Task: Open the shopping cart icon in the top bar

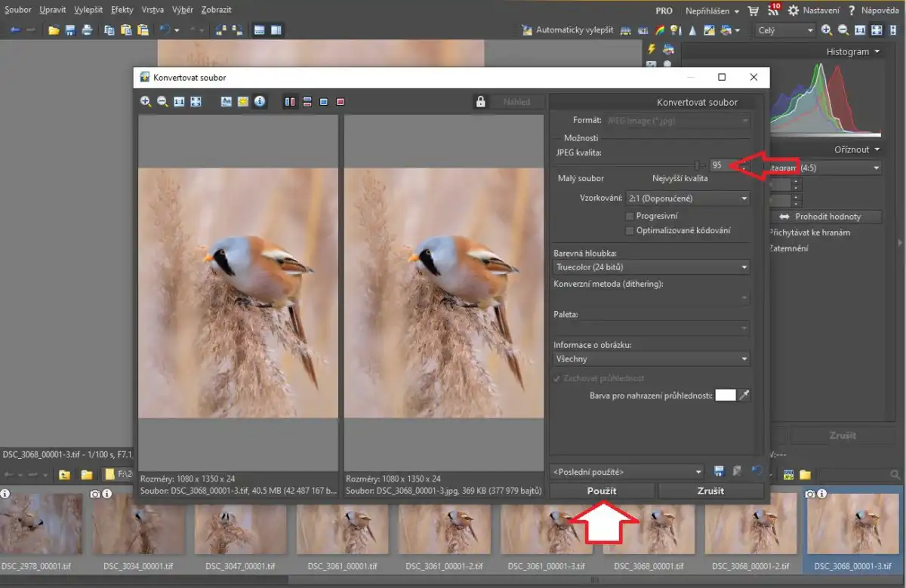Action: [753, 11]
